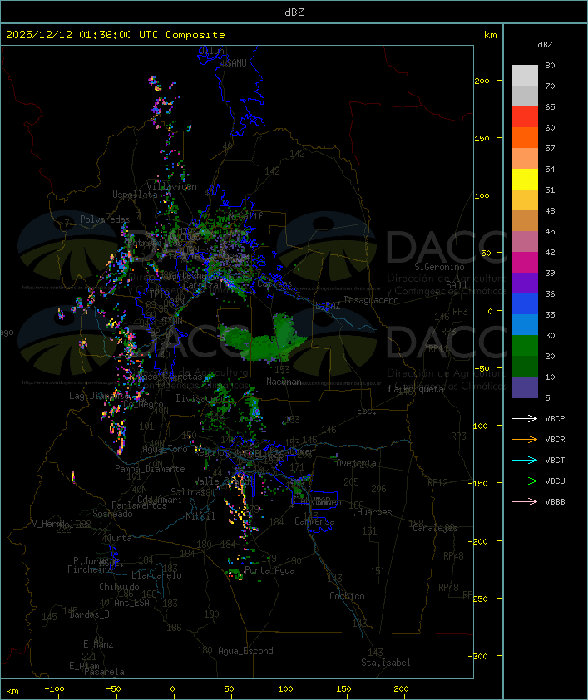Select the light blue 30-35 dBZ swatch

pyautogui.click(x=525, y=324)
